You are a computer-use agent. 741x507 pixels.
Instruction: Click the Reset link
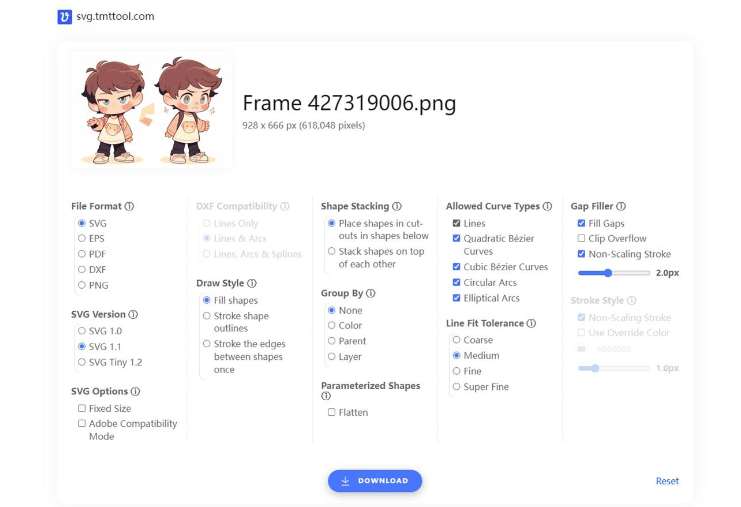pos(667,481)
